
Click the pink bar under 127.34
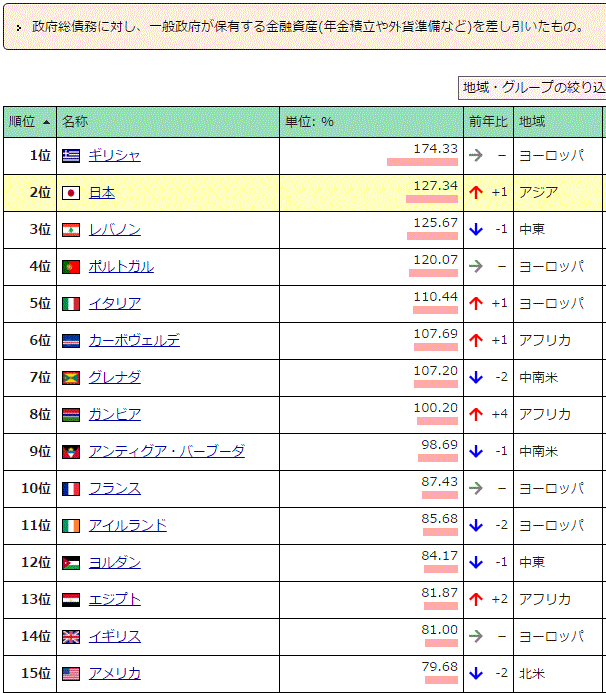pyautogui.click(x=432, y=199)
